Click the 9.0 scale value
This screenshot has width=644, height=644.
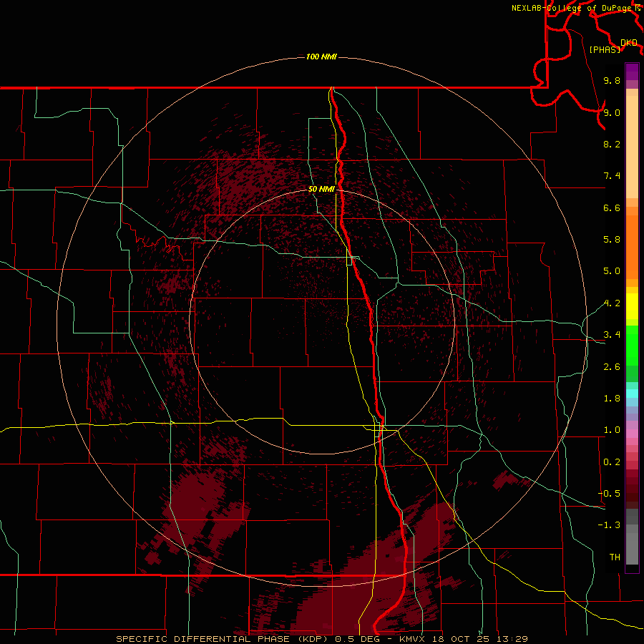click(x=612, y=112)
